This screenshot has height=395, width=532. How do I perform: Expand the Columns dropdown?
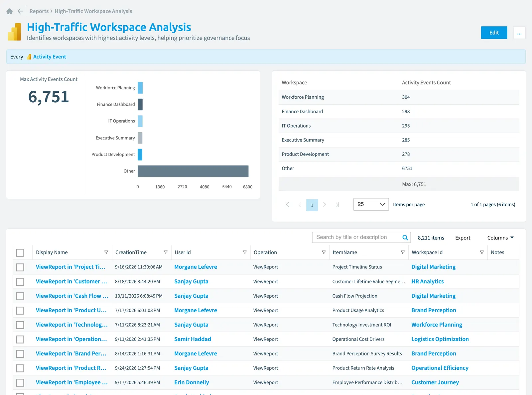pyautogui.click(x=500, y=238)
